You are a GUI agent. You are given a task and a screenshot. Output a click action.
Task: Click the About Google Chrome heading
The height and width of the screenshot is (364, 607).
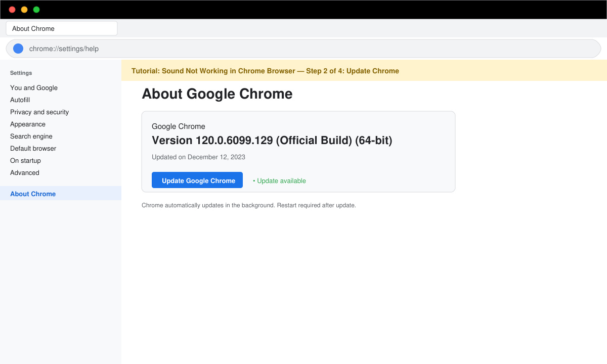(217, 94)
